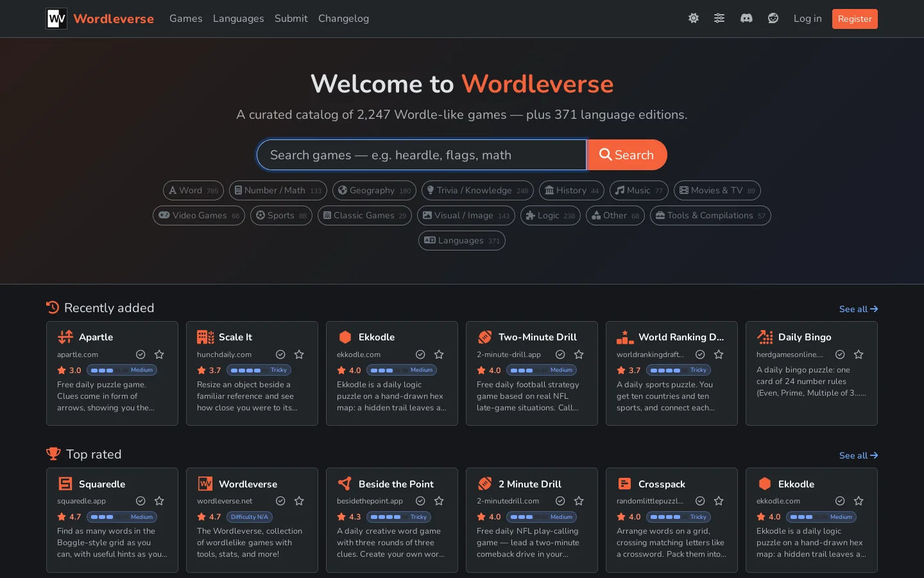Favorite Apartle with its star icon

159,355
